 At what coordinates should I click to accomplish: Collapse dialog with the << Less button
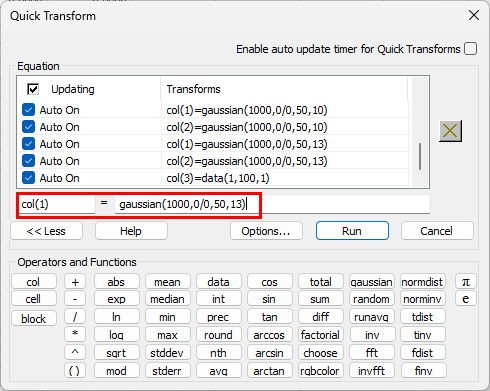pyautogui.click(x=46, y=231)
